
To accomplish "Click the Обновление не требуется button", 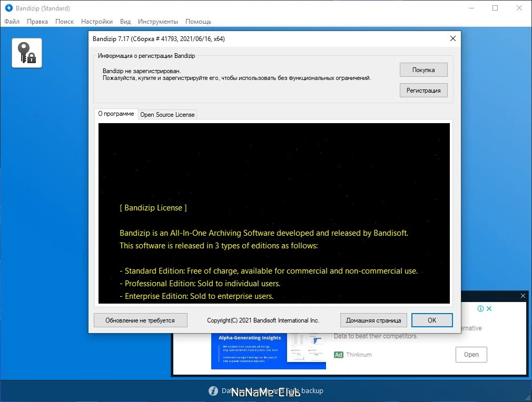I will 140,320.
